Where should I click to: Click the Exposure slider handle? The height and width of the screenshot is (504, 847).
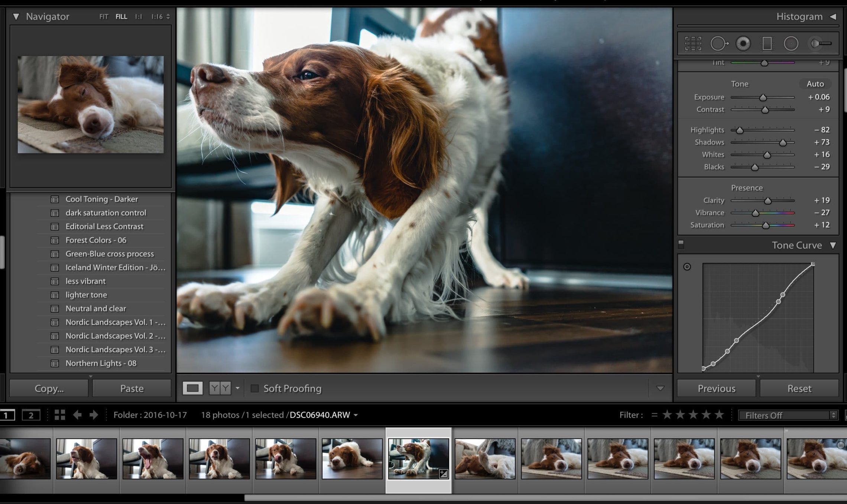tap(763, 97)
